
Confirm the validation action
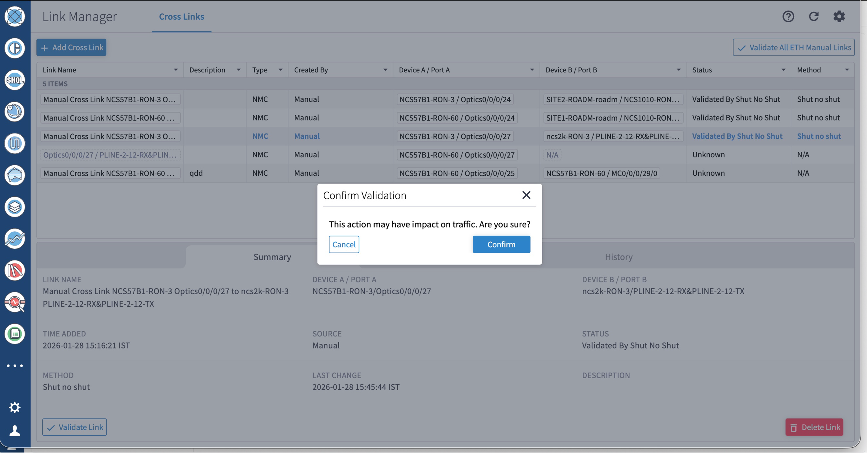[501, 244]
